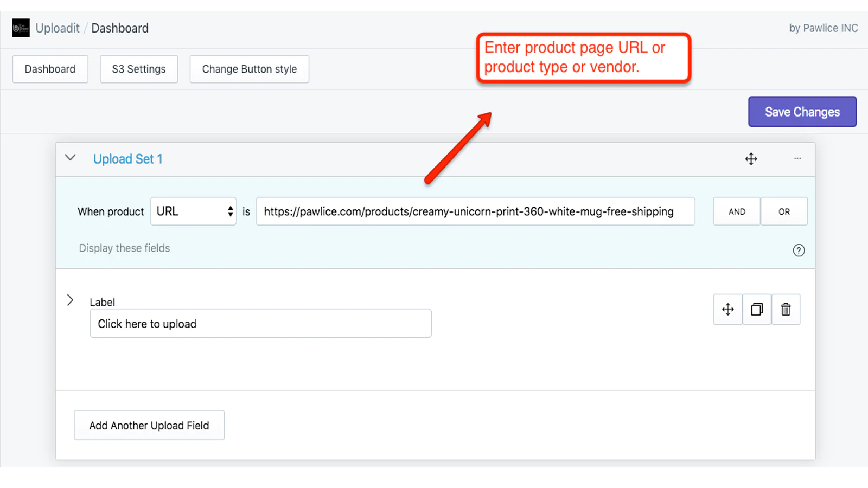
Task: Go to the S3 Settings tab
Action: [139, 69]
